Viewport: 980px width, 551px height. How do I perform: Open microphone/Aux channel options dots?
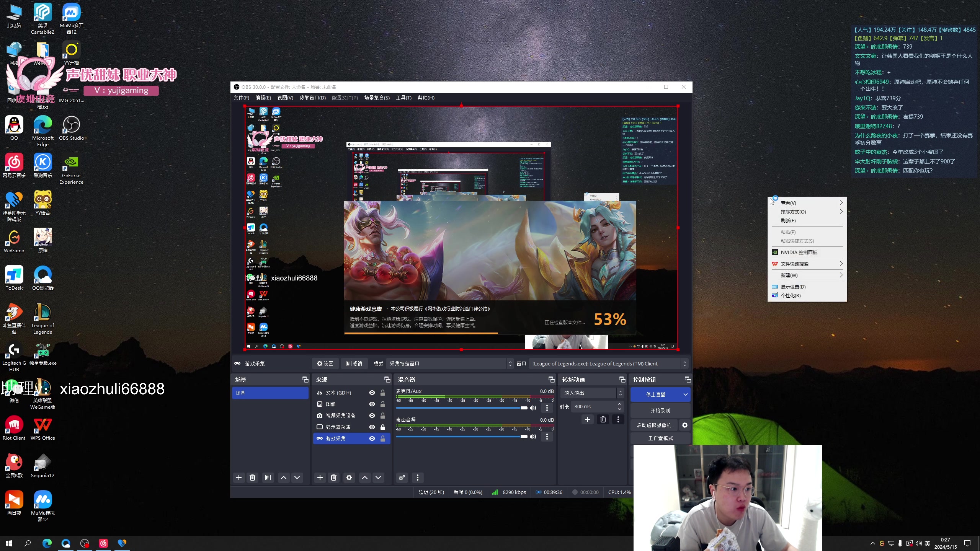tap(547, 408)
